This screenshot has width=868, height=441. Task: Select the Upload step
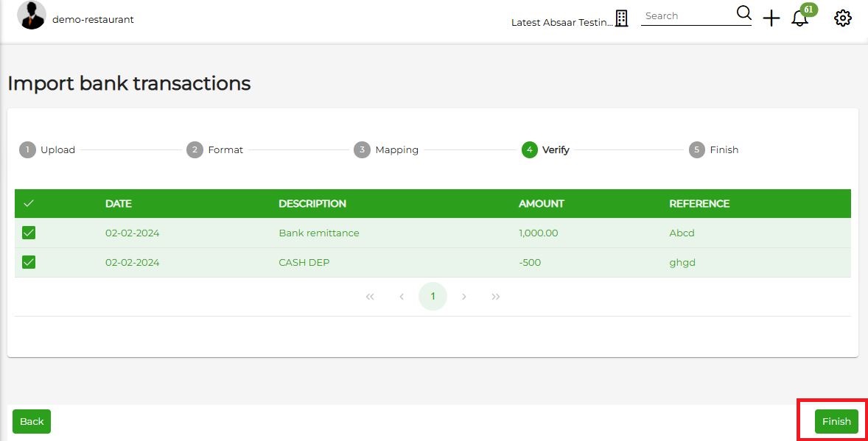click(47, 149)
